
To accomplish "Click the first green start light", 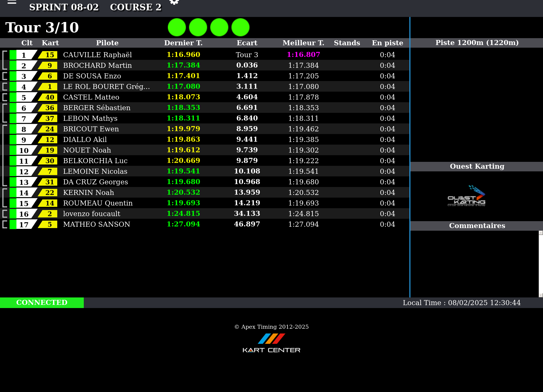I will (x=177, y=27).
